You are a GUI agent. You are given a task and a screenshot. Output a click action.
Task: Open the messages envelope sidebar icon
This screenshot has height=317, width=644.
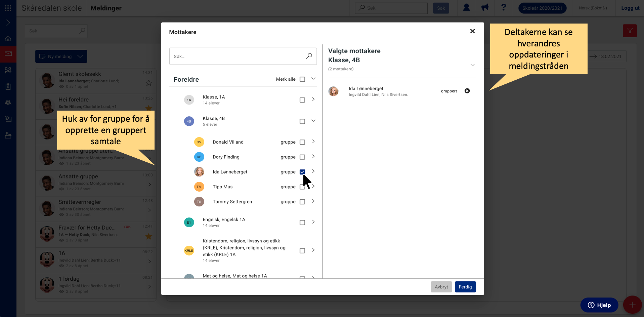(8, 54)
